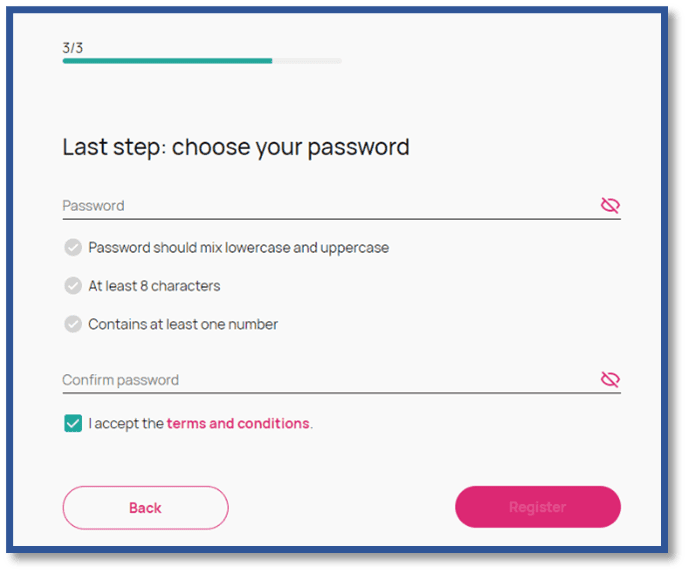Open the terms and conditions link
Image resolution: width=687 pixels, height=572 pixels.
pos(238,423)
